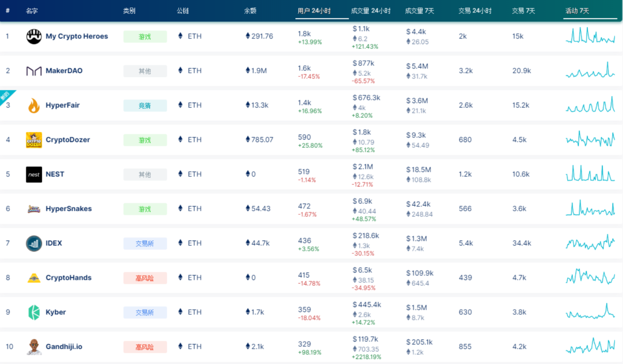Click 交易所 category tag for Kyber
Viewport: 623px width, 364px height.
[145, 313]
